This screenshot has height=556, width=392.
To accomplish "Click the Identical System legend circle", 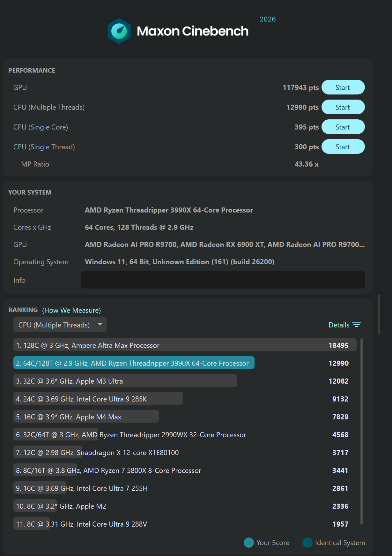I will 307,543.
